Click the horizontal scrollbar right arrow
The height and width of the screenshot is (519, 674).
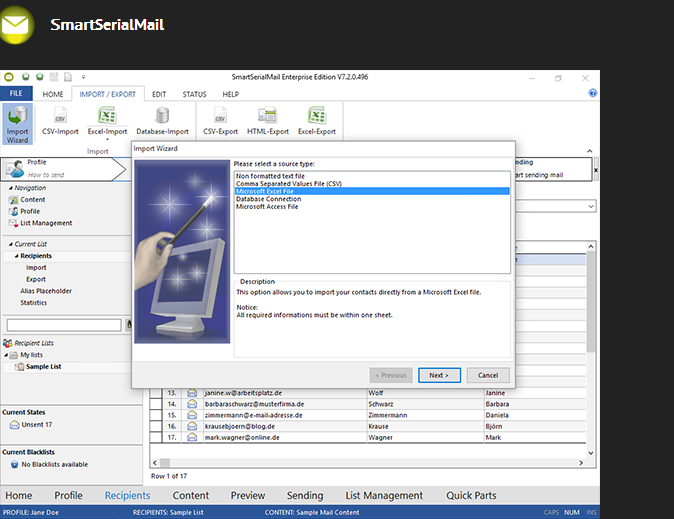[x=581, y=463]
